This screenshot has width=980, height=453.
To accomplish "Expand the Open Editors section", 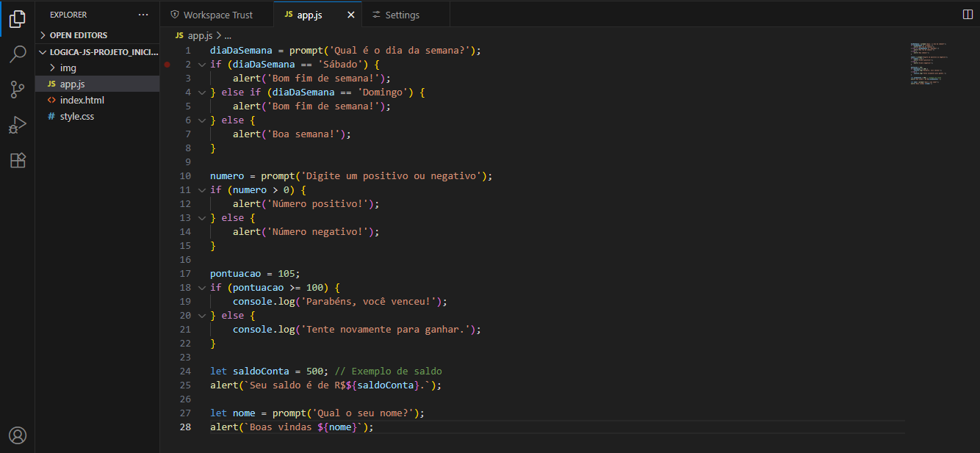I will pyautogui.click(x=98, y=35).
